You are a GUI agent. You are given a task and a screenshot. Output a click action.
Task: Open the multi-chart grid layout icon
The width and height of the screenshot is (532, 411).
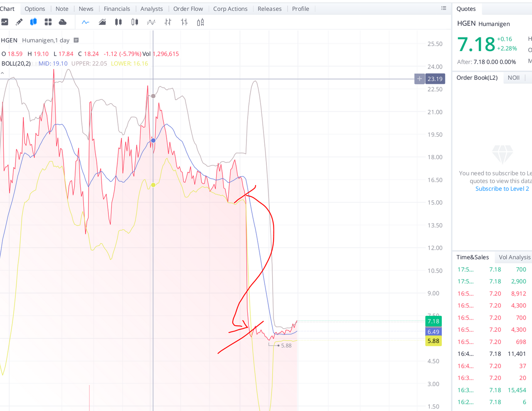point(48,22)
